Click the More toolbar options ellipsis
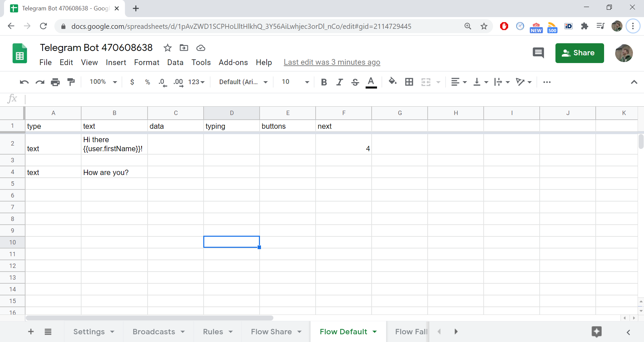Viewport: 644px width, 342px height. (547, 82)
